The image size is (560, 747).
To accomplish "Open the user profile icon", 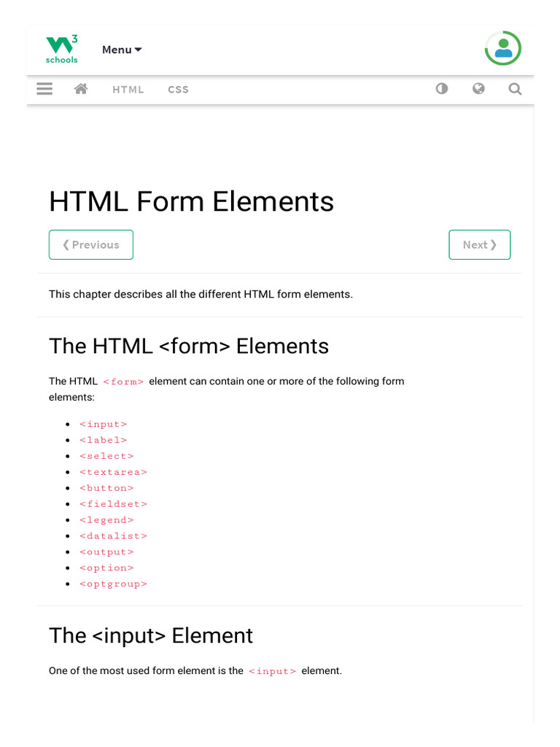I will coord(503,49).
